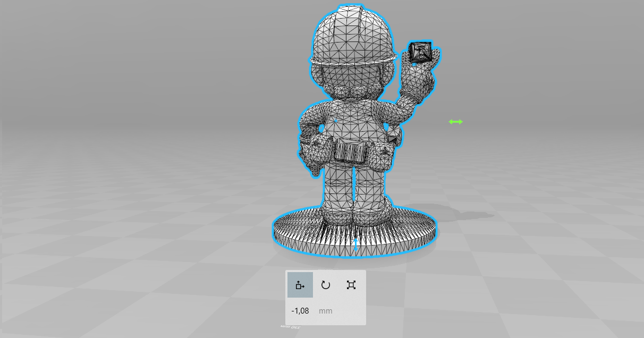Image resolution: width=644 pixels, height=338 pixels.
Task: Select the Scale tool icon
Action: tap(351, 285)
